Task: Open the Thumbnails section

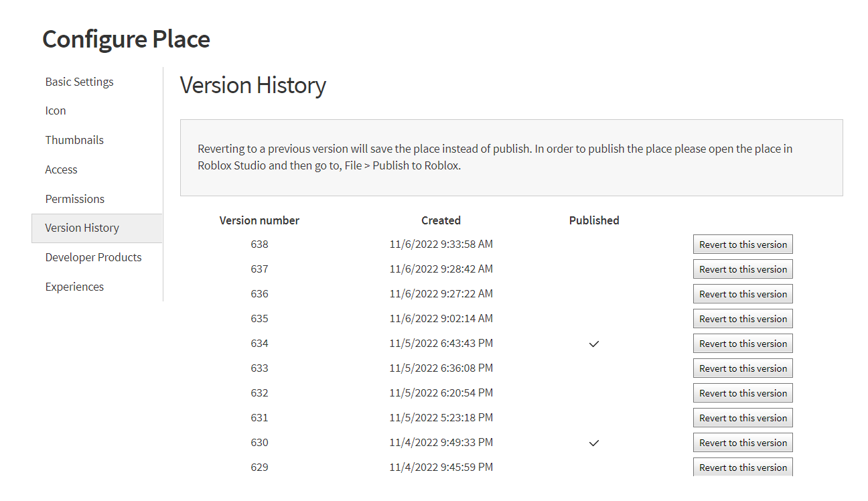Action: 74,140
